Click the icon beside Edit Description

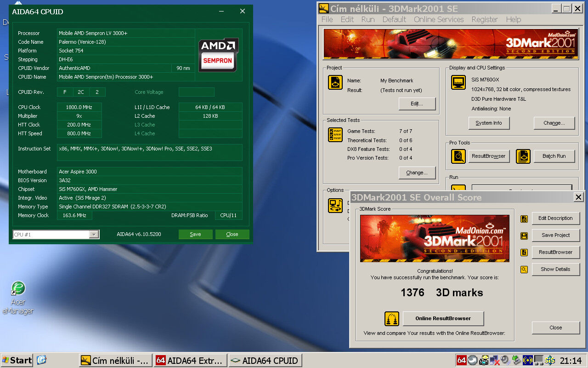click(524, 219)
